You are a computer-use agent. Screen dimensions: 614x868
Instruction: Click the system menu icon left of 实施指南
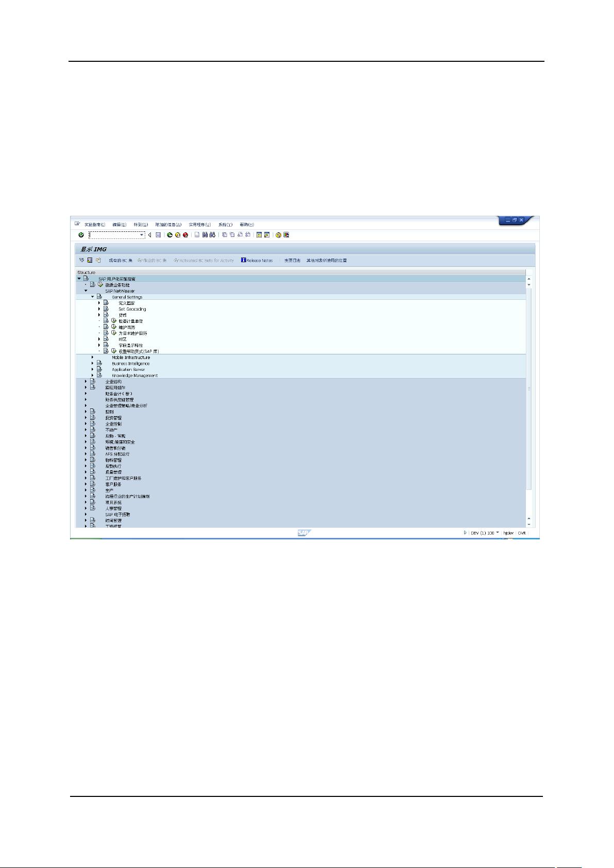pos(77,224)
